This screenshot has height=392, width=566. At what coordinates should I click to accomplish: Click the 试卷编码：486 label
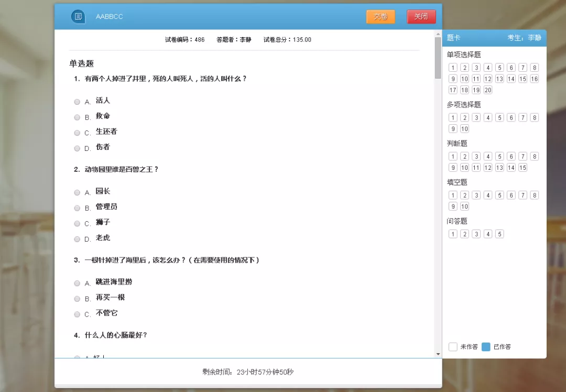point(185,40)
